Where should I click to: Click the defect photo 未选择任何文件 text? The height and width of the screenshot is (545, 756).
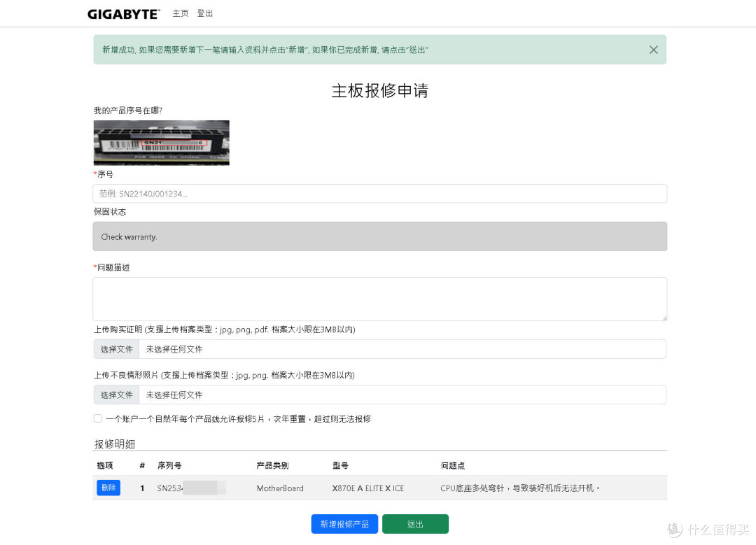coord(174,395)
